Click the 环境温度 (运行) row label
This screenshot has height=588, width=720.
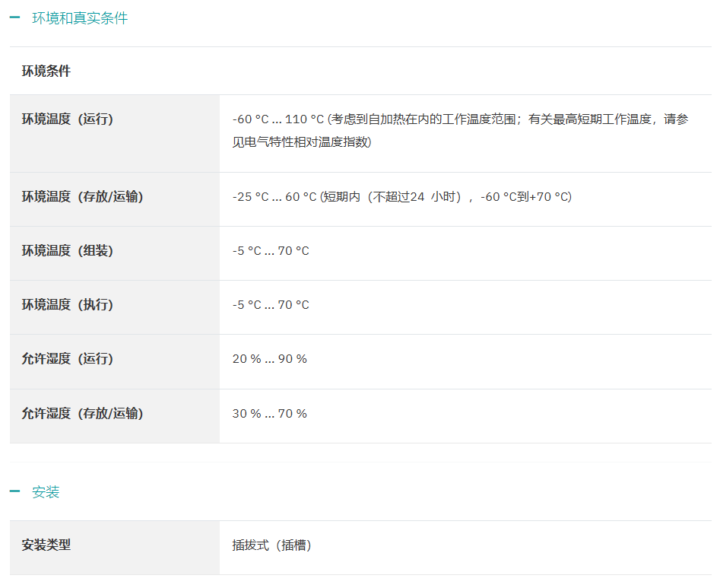click(x=67, y=119)
